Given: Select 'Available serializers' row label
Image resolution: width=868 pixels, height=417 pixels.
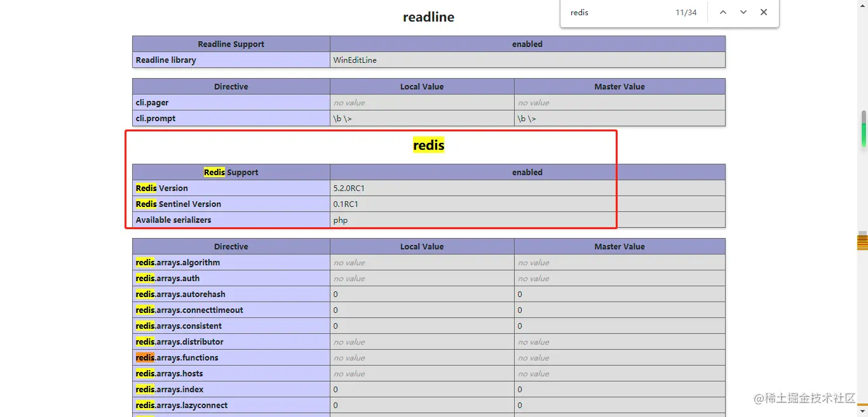Looking at the screenshot, I should [x=231, y=220].
